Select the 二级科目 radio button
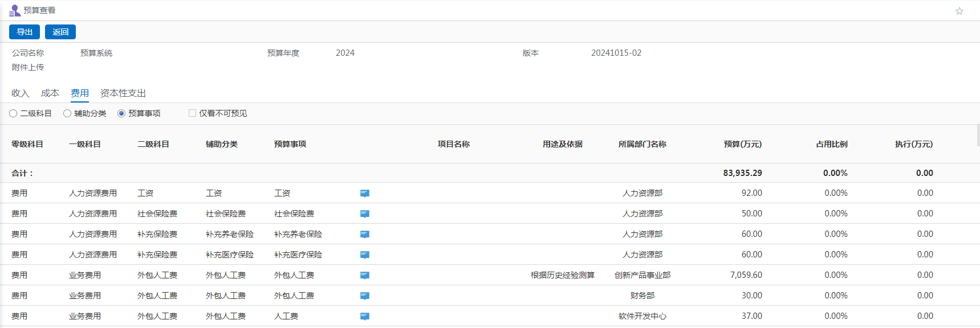Image resolution: width=980 pixels, height=328 pixels. [13, 113]
